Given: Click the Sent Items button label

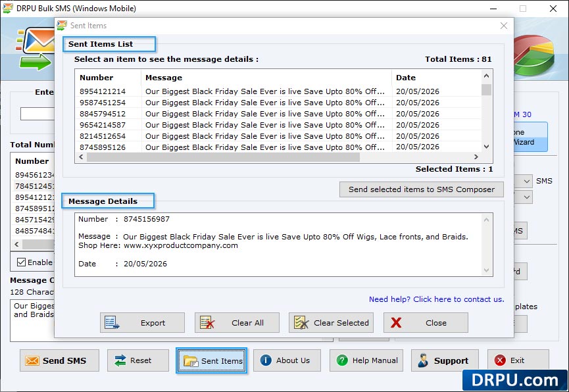Looking at the screenshot, I should pos(222,361).
